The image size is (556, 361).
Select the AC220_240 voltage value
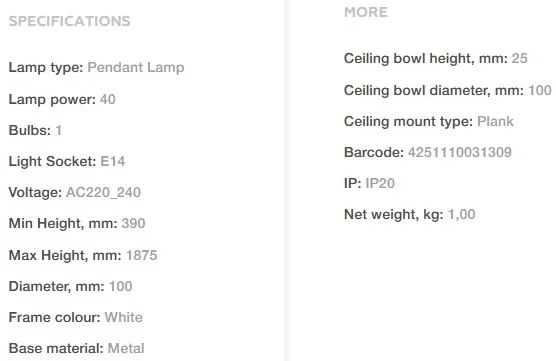click(103, 193)
